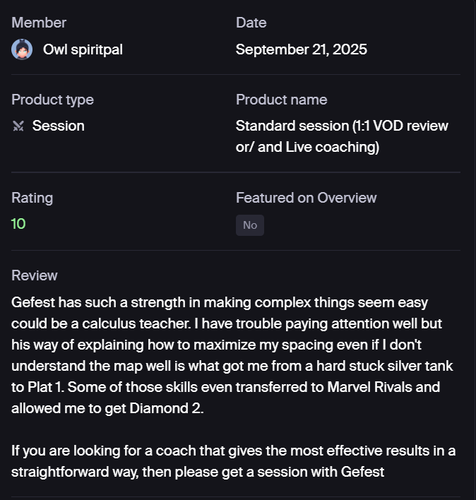Open the Owl spiritpal member name
The image size is (476, 500).
coord(83,50)
